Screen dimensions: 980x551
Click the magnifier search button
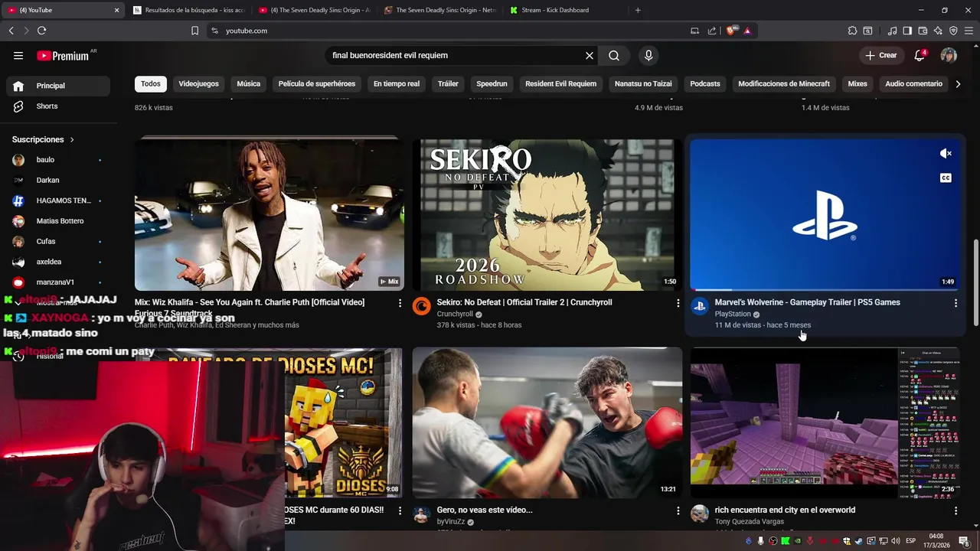tap(614, 55)
